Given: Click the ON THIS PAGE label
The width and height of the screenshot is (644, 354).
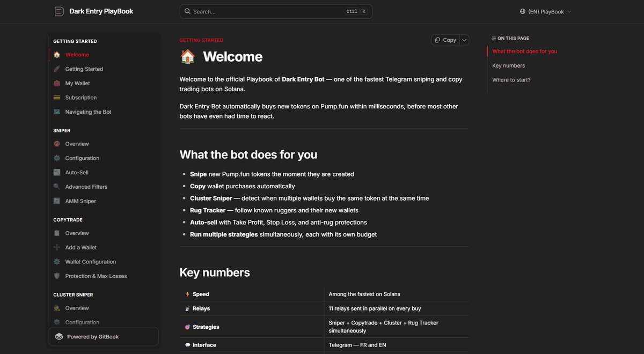Looking at the screenshot, I should tap(510, 39).
